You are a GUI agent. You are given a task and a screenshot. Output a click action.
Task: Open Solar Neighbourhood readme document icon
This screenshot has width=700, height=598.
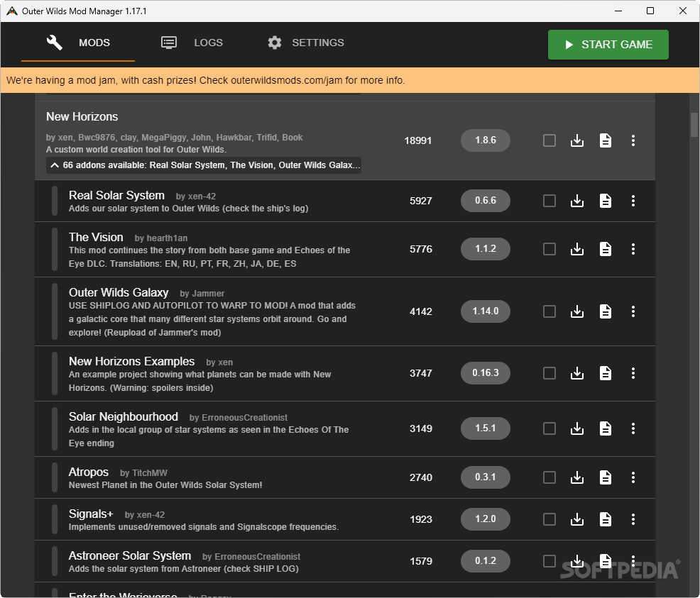click(606, 428)
